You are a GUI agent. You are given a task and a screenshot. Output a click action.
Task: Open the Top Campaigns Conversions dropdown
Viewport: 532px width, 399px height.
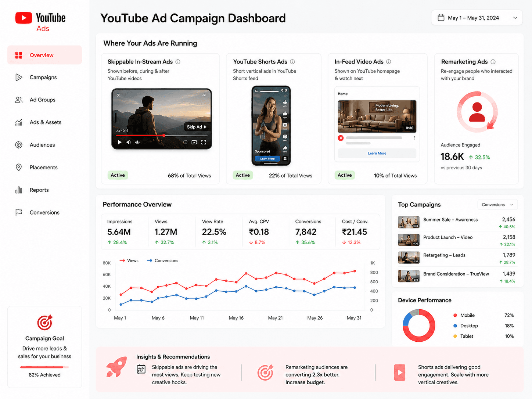point(497,205)
